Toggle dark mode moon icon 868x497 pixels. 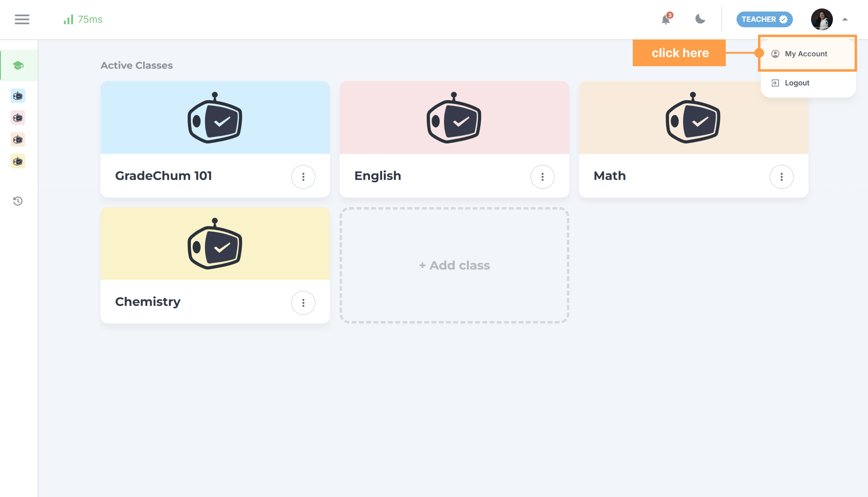[x=700, y=19]
